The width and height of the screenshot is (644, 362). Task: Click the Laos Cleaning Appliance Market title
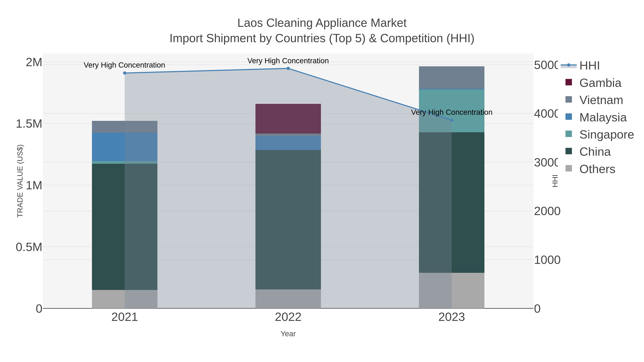(322, 23)
